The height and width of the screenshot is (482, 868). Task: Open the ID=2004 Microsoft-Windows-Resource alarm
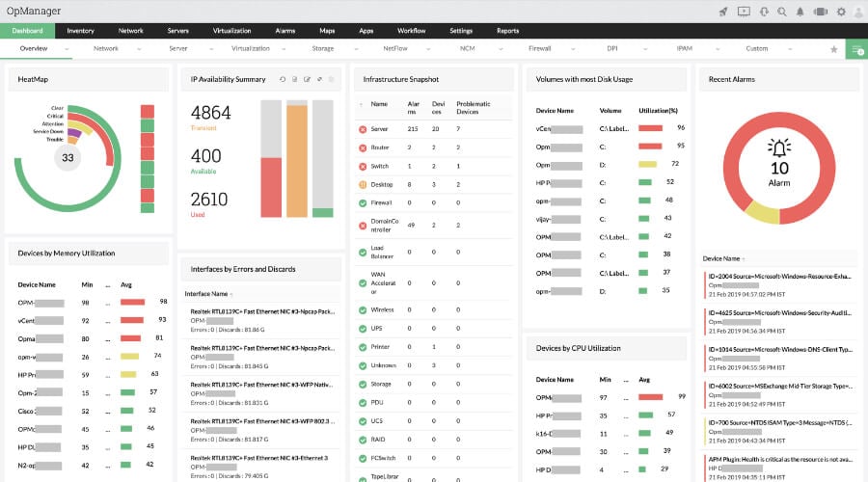point(779,276)
